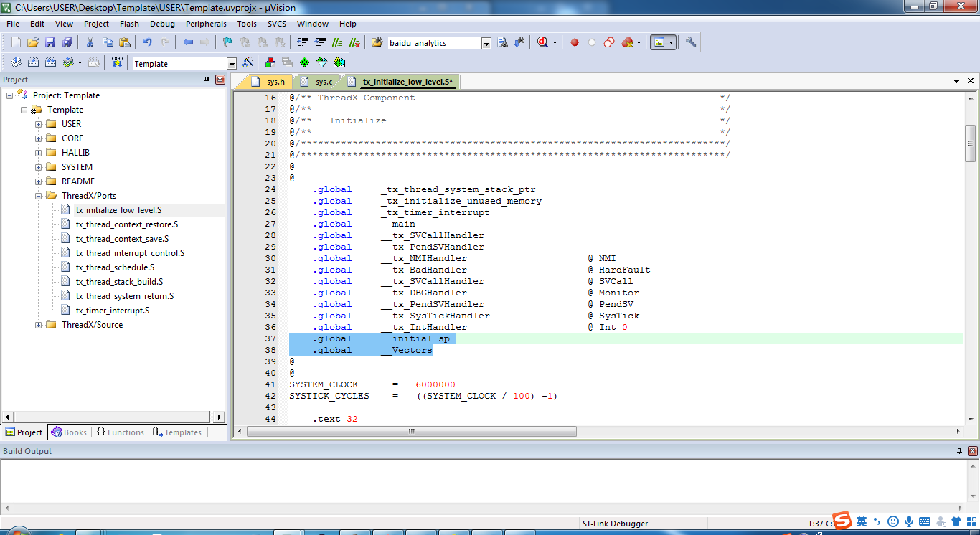Open Manage Run-Time Environment green diamond
The image size is (980, 535).
pyautogui.click(x=305, y=63)
